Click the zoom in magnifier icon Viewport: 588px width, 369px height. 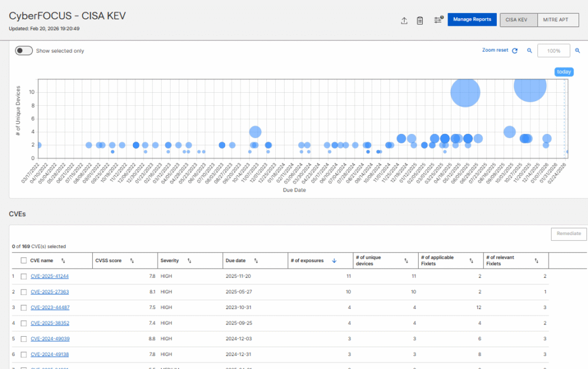click(577, 51)
